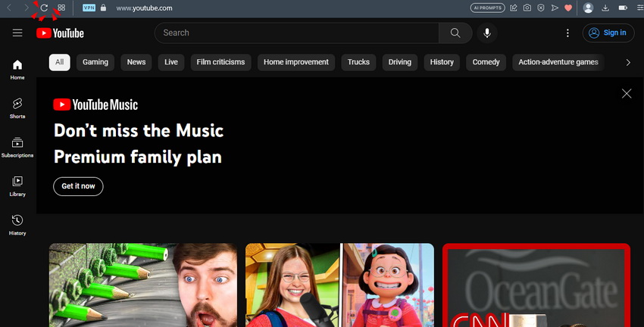
Task: Select the Film criticisms chip
Action: (x=220, y=62)
